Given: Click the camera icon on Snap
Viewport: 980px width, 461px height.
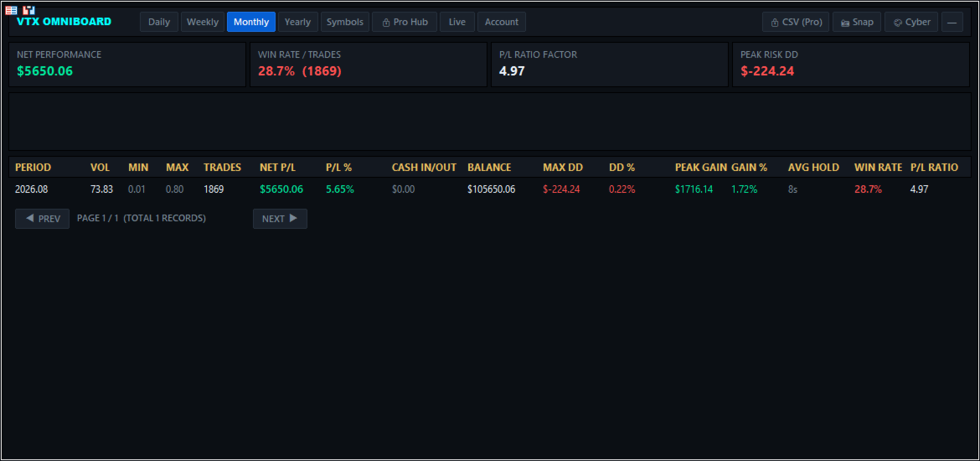Looking at the screenshot, I should pos(845,23).
